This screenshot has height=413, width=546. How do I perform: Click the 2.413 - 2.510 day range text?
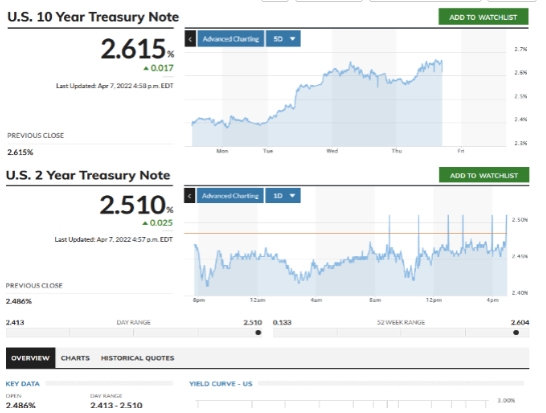pyautogui.click(x=116, y=406)
